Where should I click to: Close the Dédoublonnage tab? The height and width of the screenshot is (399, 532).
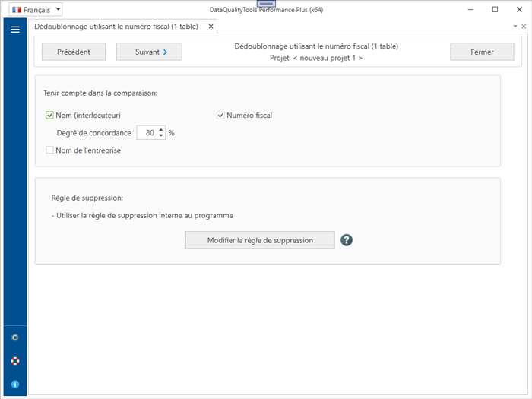(211, 27)
